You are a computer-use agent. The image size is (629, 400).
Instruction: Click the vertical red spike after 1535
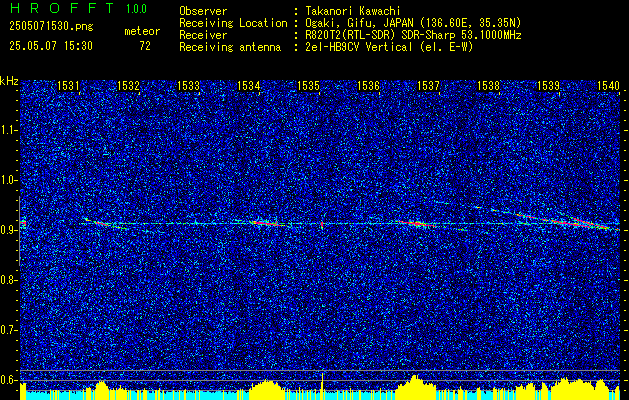click(x=322, y=225)
